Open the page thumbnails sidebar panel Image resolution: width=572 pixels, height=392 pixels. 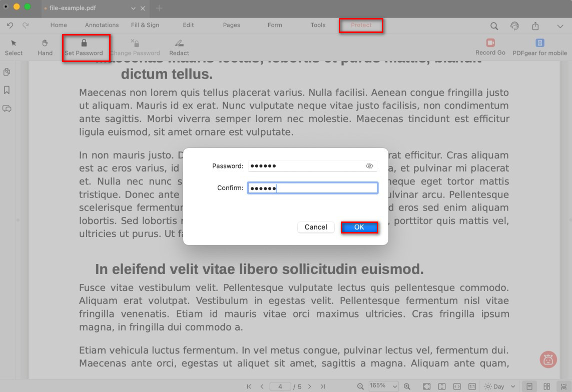(7, 72)
